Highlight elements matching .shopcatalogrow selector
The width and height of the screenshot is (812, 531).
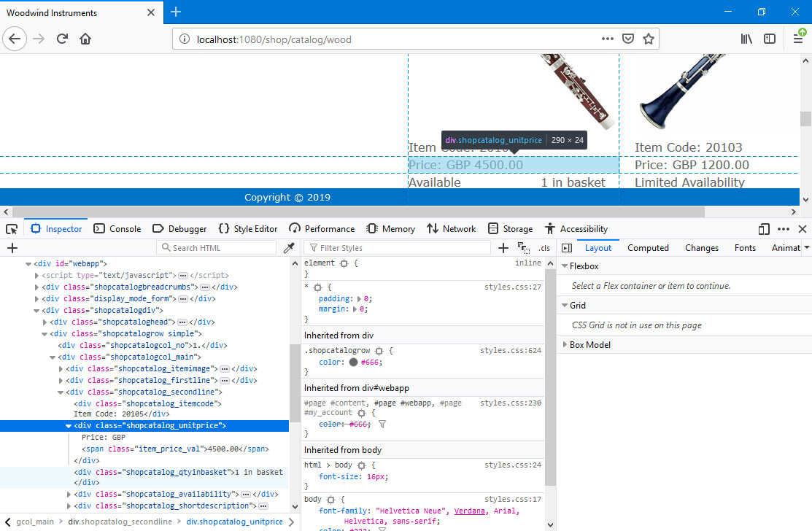coord(379,350)
